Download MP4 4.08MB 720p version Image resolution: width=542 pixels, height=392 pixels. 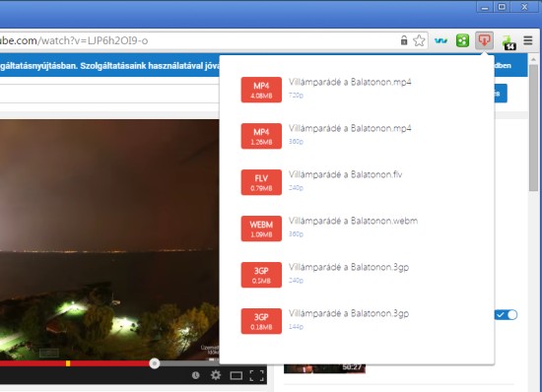click(261, 90)
